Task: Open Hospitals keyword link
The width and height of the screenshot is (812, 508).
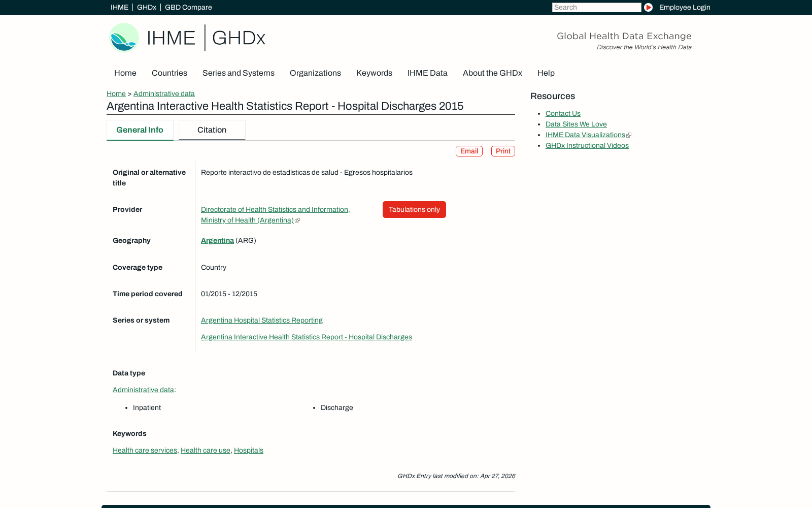Action: click(x=249, y=451)
